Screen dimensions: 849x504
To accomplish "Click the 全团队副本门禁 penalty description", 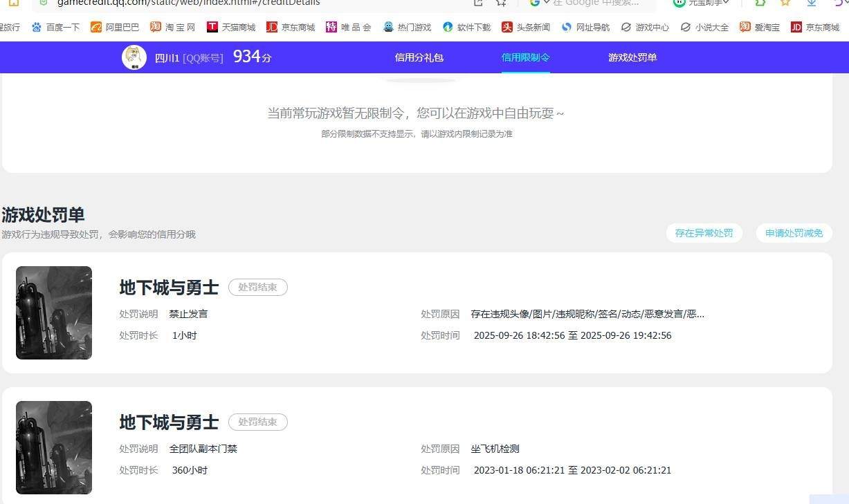I will click(203, 449).
